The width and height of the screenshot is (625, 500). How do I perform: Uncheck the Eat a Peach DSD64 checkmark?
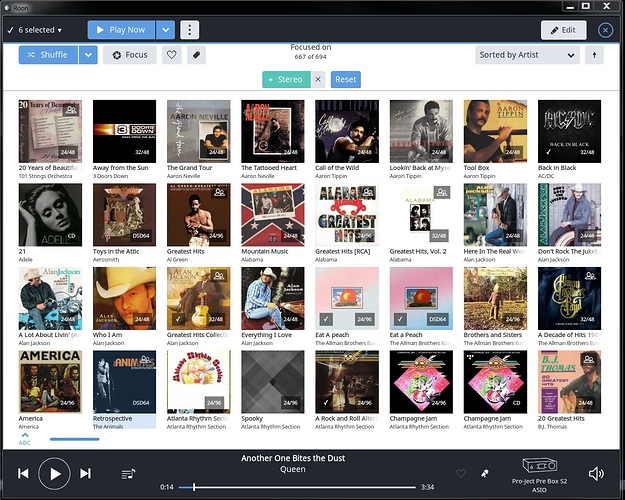pos(400,319)
